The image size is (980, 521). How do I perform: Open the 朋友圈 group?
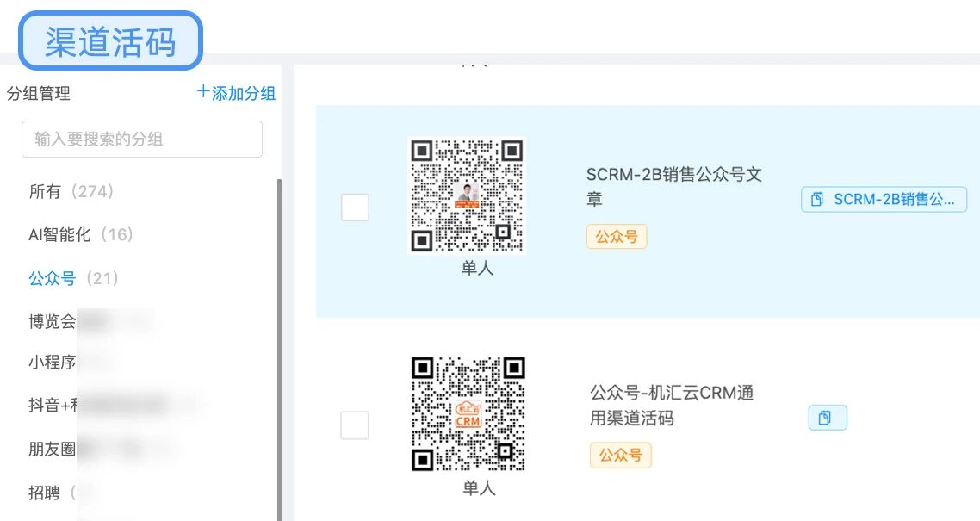coord(53,449)
